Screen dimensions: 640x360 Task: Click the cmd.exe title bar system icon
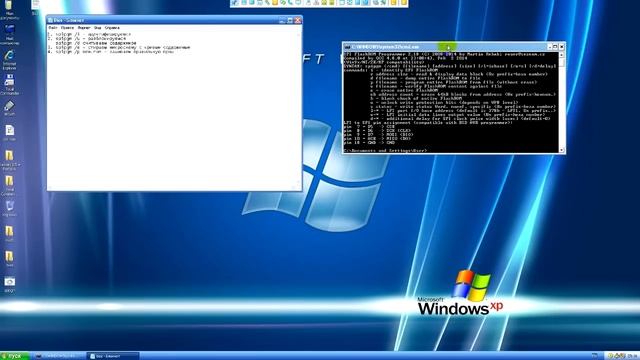[347, 47]
